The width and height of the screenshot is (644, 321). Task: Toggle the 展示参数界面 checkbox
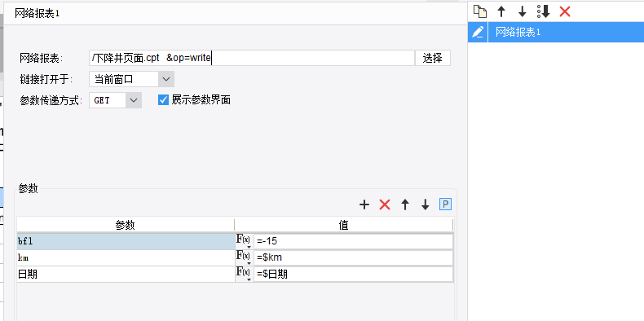tap(164, 99)
